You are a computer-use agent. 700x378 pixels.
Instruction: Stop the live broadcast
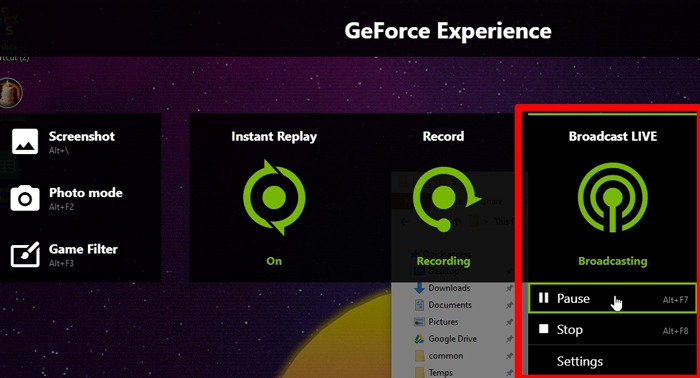click(x=612, y=330)
